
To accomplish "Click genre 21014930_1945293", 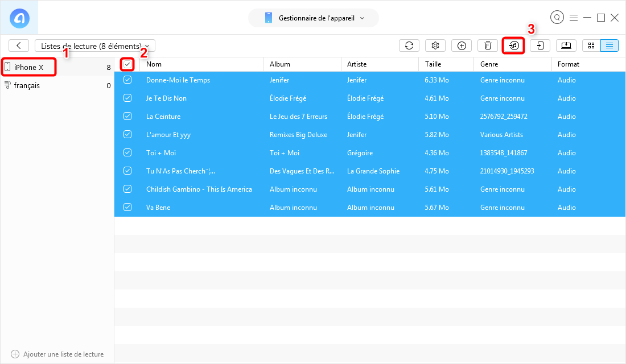I will pos(507,171).
